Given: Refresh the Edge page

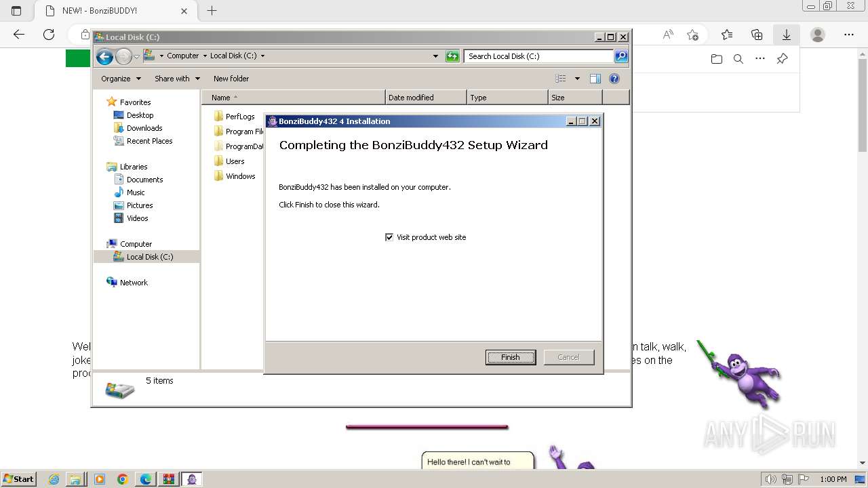Looking at the screenshot, I should [49, 35].
